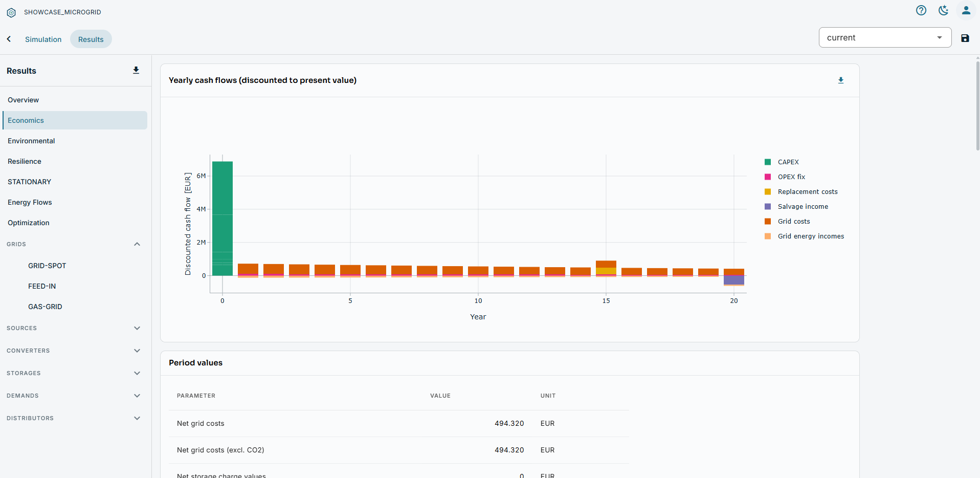Viewport: 980px width, 478px height.
Task: Toggle the Replacement costs legend entry
Action: point(801,192)
